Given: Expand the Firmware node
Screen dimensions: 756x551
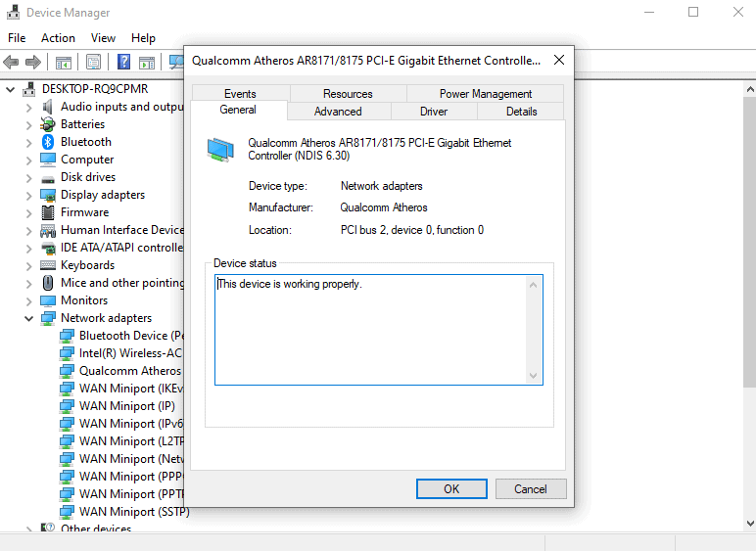Looking at the screenshot, I should point(29,213).
